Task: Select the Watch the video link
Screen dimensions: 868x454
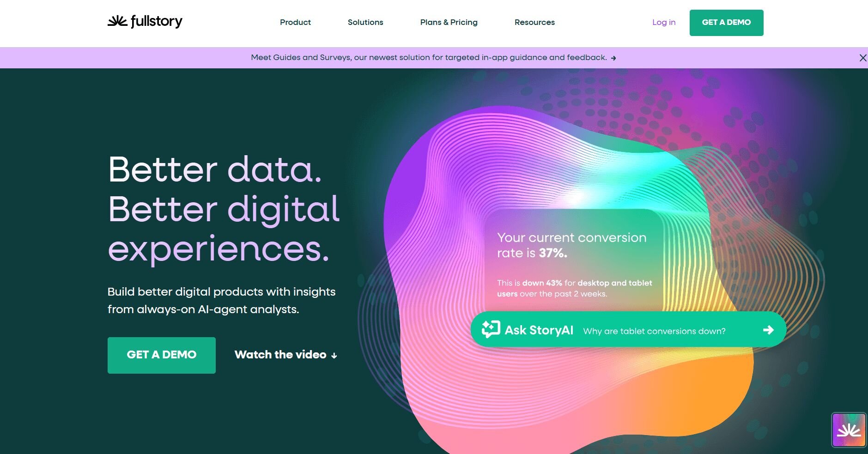Action: tap(286, 355)
